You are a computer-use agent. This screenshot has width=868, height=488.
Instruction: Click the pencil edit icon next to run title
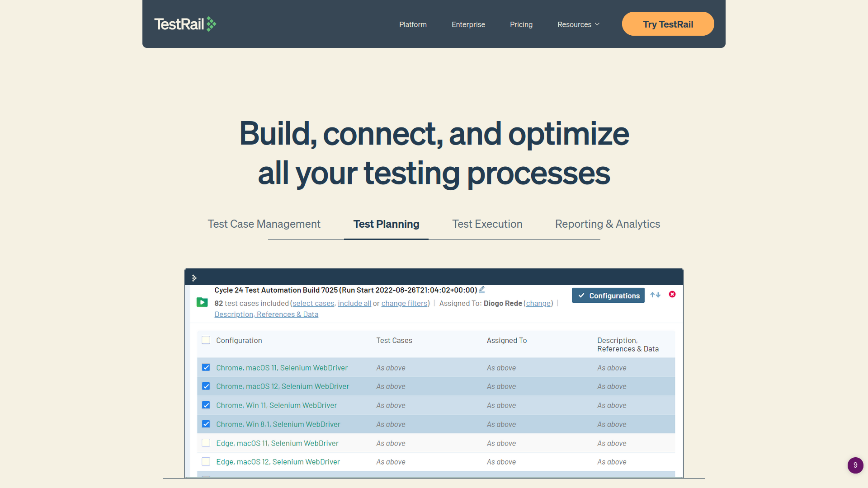click(482, 290)
